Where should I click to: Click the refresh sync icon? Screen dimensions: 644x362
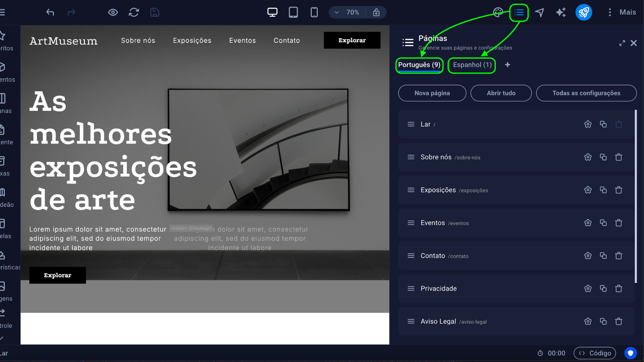(x=134, y=12)
